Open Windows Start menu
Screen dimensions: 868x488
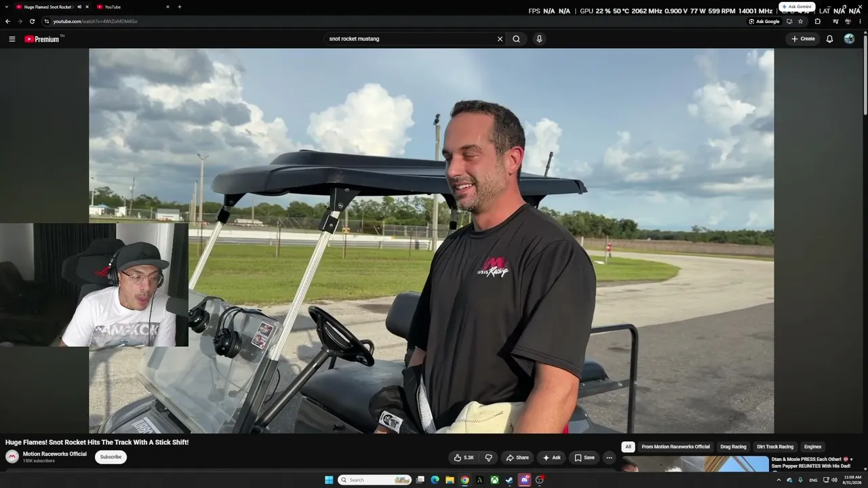[x=329, y=480]
